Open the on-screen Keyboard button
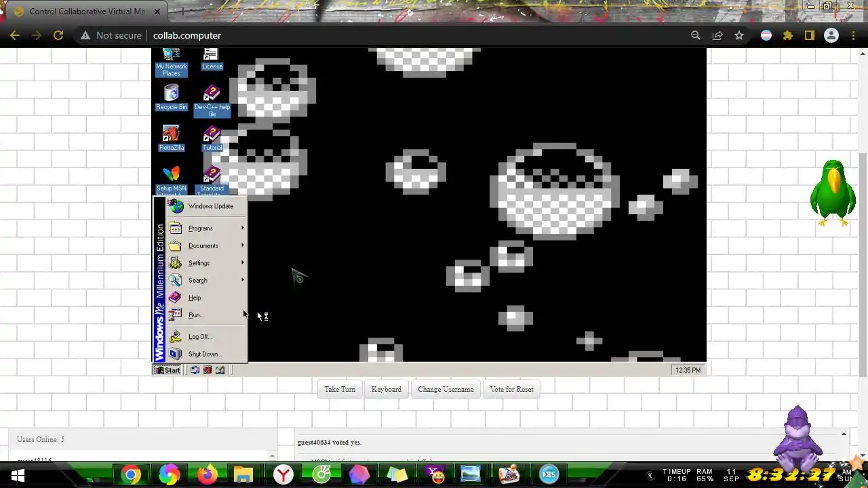 pyautogui.click(x=387, y=389)
